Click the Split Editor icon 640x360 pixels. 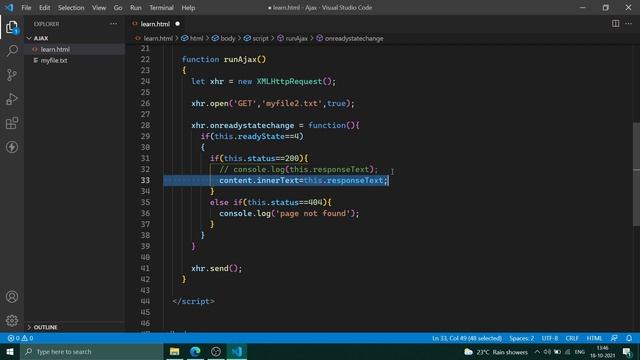pos(615,24)
